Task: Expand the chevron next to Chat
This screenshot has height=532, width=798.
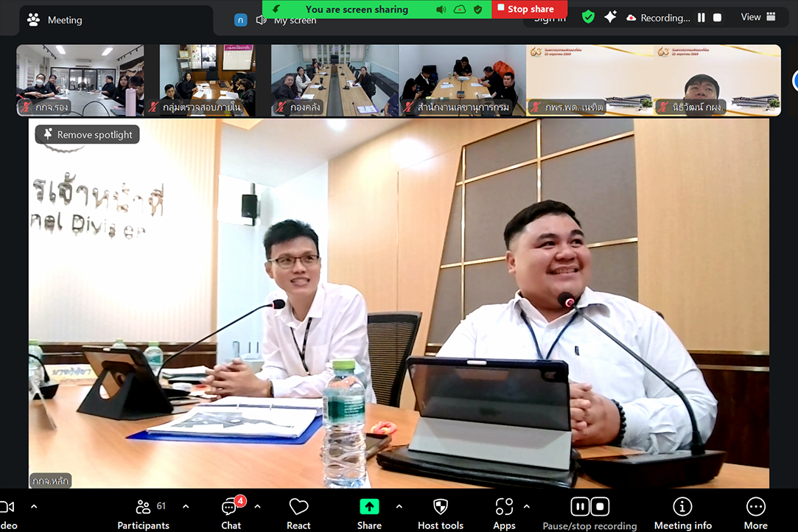Action: point(257,506)
